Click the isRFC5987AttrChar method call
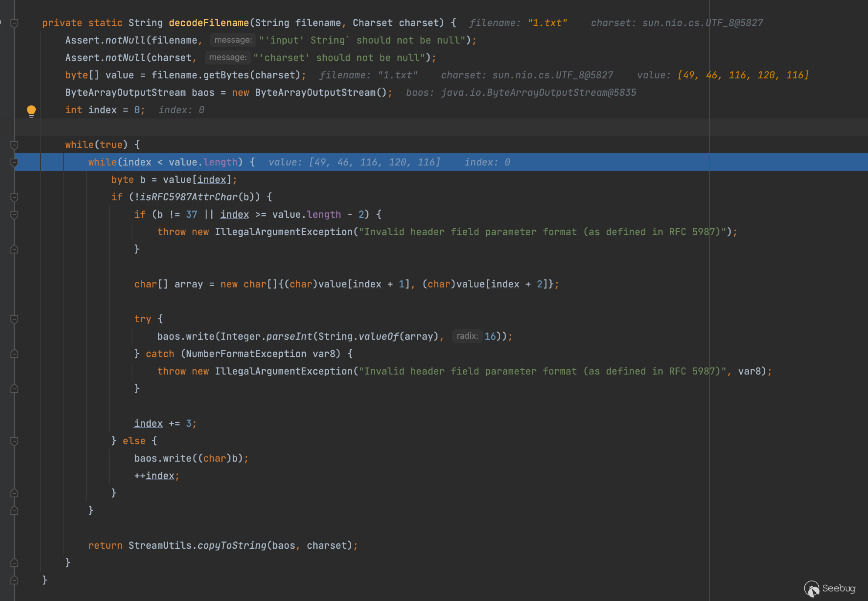 pyautogui.click(x=188, y=197)
